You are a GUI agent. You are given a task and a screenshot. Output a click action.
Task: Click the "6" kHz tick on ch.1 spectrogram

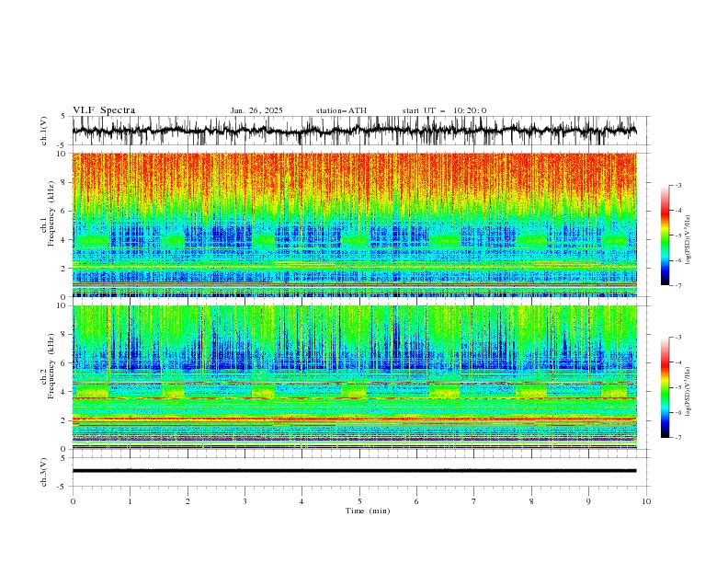tap(64, 211)
